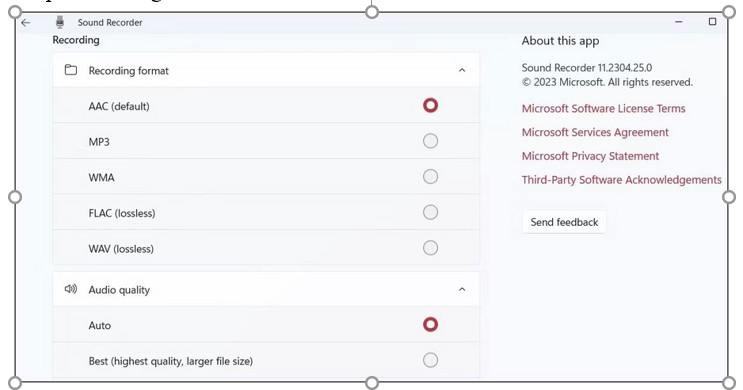Choose WMA as recording format
Screen dimensions: 743x390
tap(430, 177)
